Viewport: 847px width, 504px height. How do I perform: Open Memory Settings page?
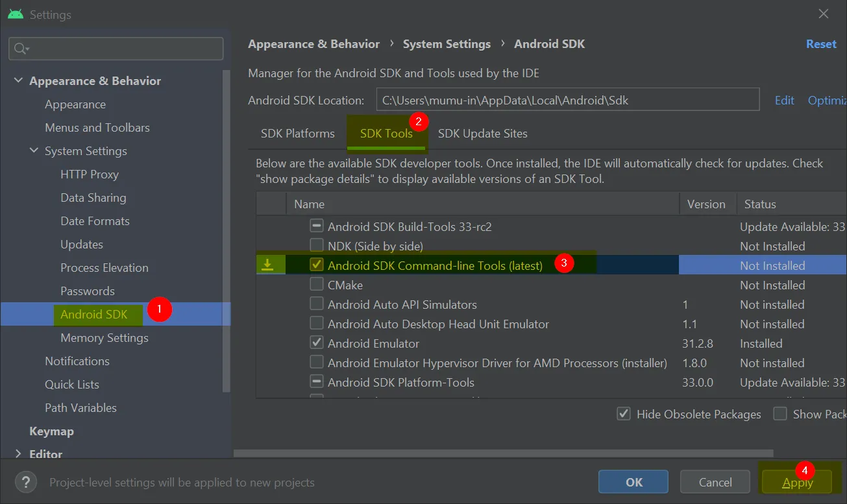104,338
